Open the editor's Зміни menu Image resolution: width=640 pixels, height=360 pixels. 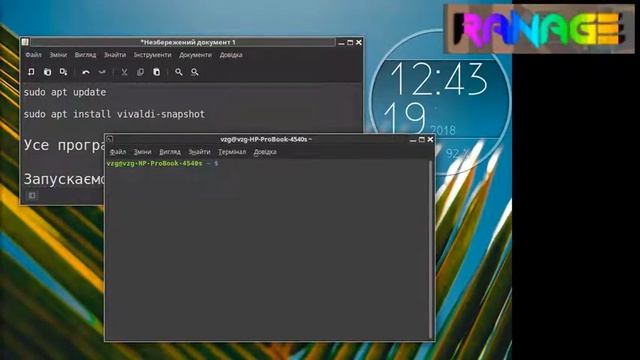coord(58,55)
